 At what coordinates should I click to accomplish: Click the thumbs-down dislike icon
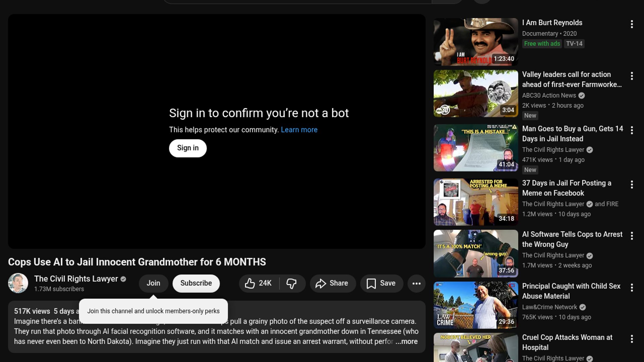pos(291,283)
